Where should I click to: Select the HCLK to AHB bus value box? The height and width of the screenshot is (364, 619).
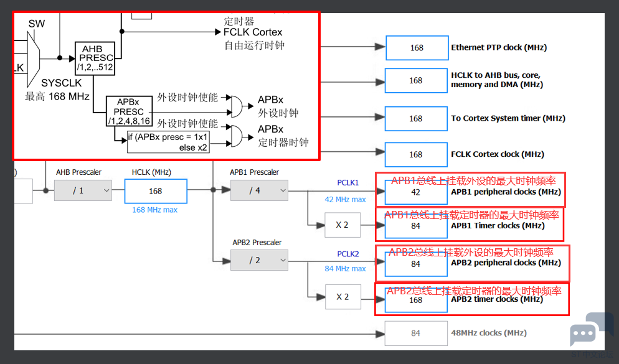[416, 81]
